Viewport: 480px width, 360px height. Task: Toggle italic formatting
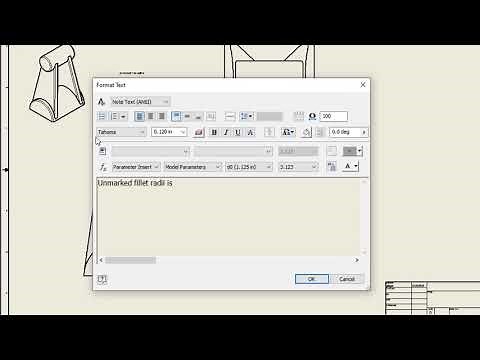[226, 132]
